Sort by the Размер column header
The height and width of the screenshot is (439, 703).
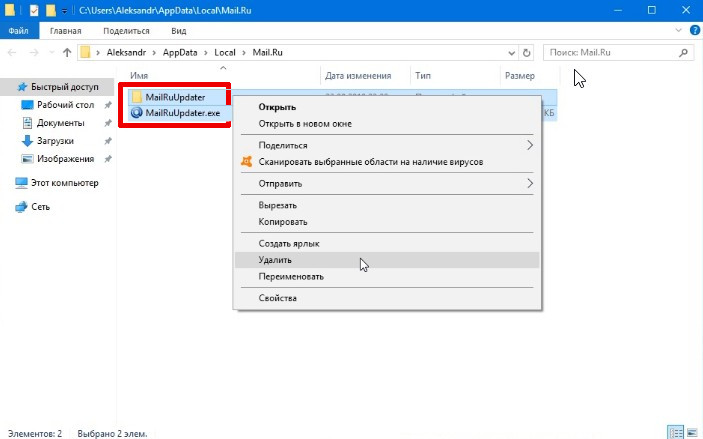(x=520, y=76)
